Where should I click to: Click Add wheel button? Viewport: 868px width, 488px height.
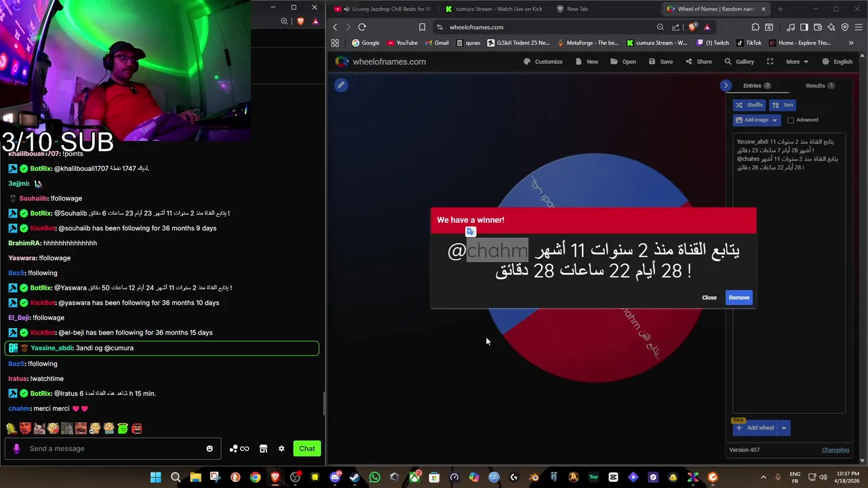point(755,428)
